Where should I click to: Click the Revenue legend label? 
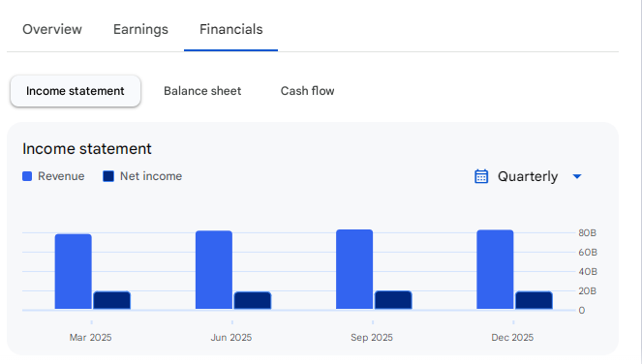[61, 176]
